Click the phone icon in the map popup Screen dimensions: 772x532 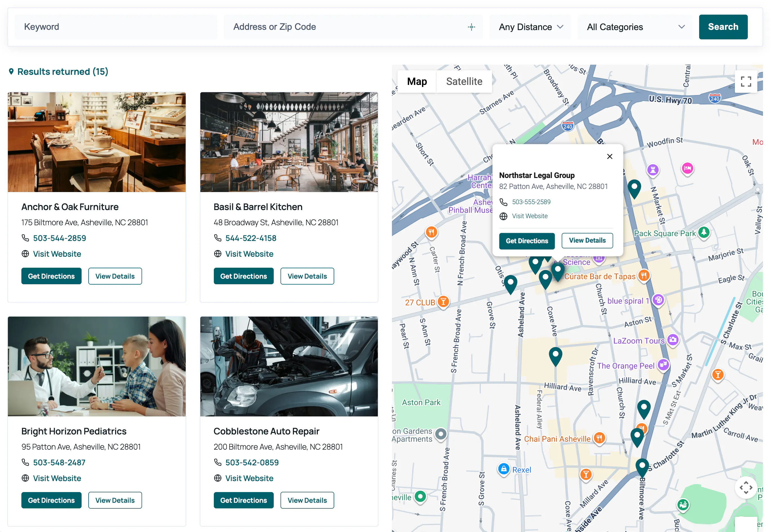[x=503, y=202]
